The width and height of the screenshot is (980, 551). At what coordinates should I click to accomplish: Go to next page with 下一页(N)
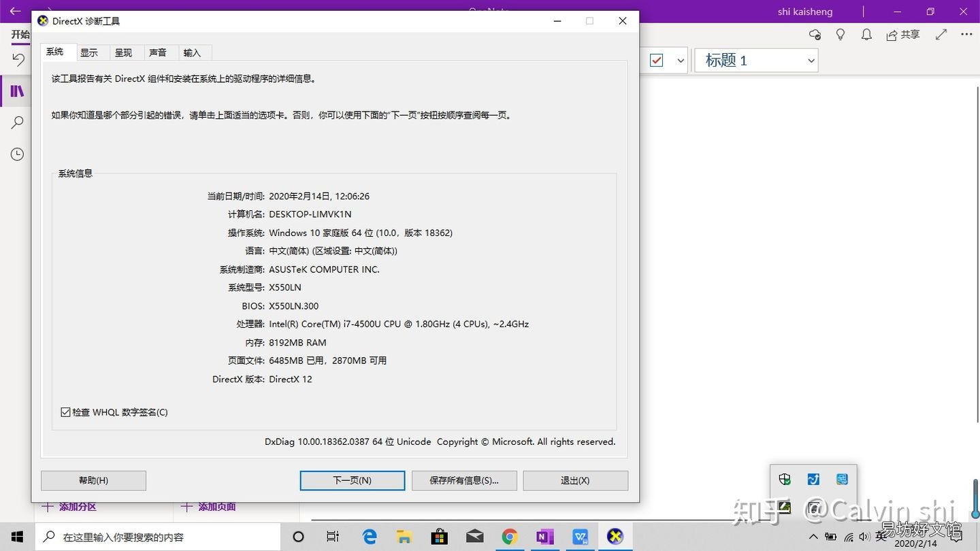(x=352, y=480)
